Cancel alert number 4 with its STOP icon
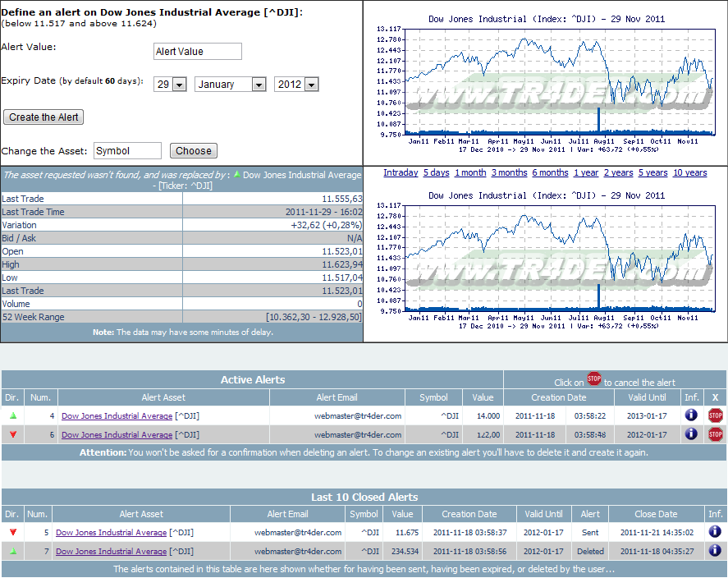Viewport: 728px width, 578px height. coord(715,415)
